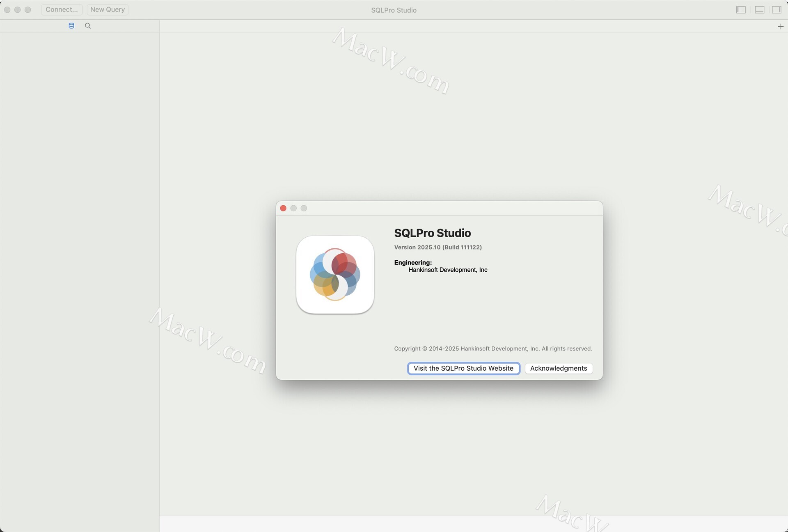Screen dimensions: 788x532
Task: Click the Hankinsoft Development, Inc engineering credit
Action: coord(448,270)
